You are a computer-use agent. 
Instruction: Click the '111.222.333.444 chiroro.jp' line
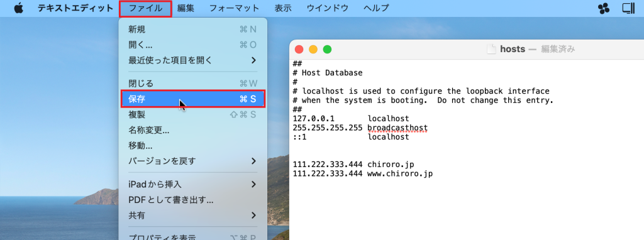pos(353,165)
